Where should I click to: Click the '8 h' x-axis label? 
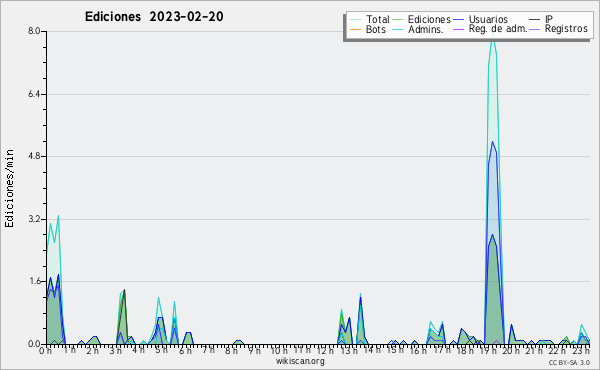[x=231, y=351]
